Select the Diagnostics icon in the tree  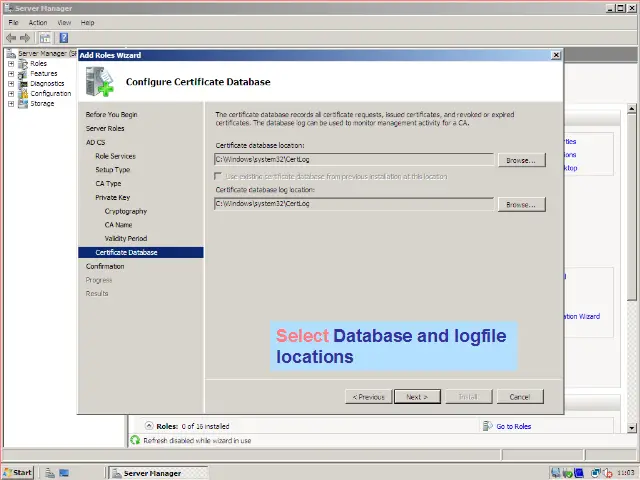(23, 84)
